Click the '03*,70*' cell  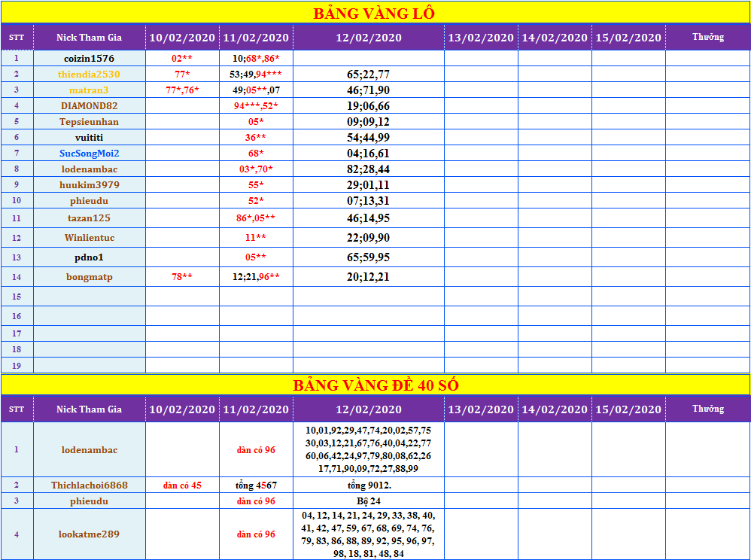256,169
